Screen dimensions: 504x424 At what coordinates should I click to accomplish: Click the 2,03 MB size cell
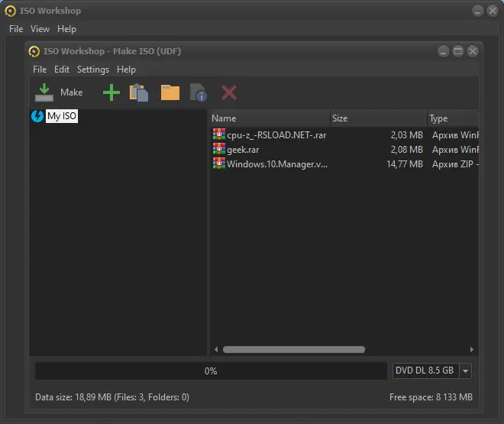tap(406, 135)
